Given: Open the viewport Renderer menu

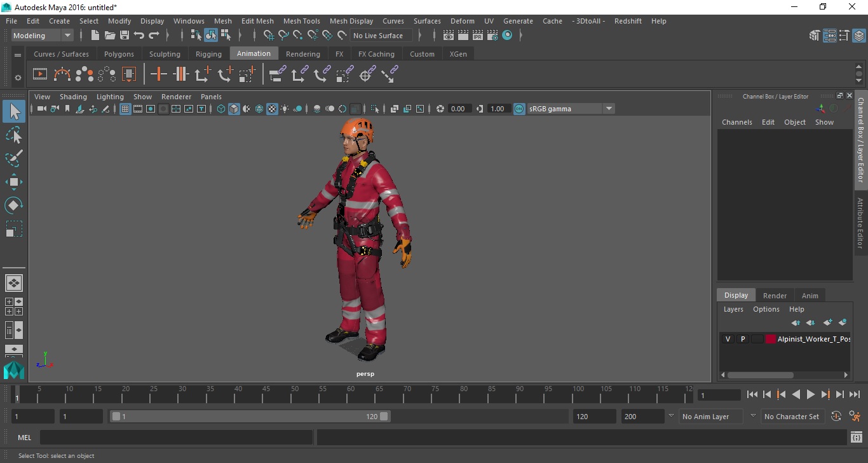Looking at the screenshot, I should [176, 97].
